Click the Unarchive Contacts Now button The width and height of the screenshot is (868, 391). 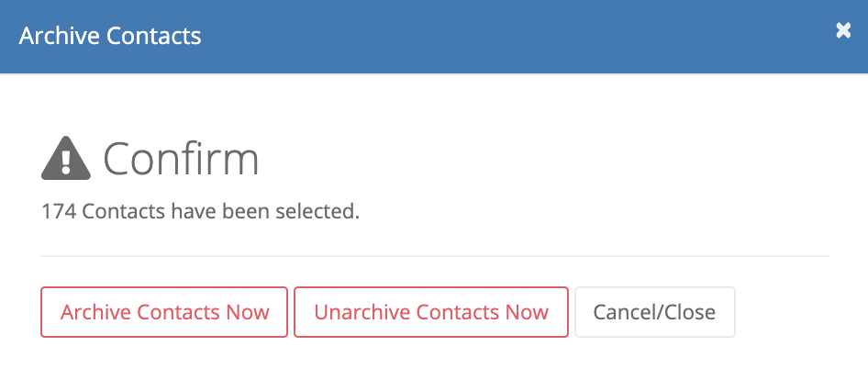coord(431,312)
